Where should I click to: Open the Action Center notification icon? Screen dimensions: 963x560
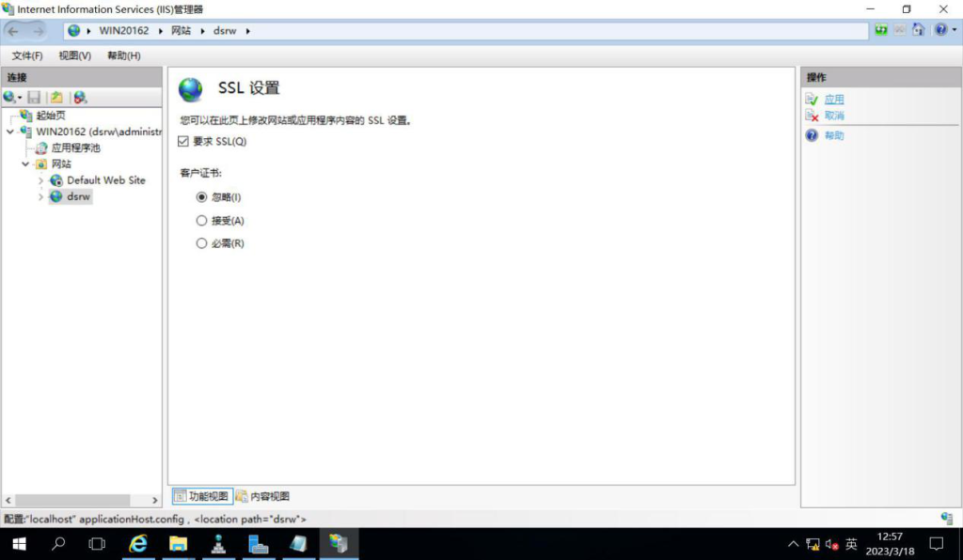point(936,544)
